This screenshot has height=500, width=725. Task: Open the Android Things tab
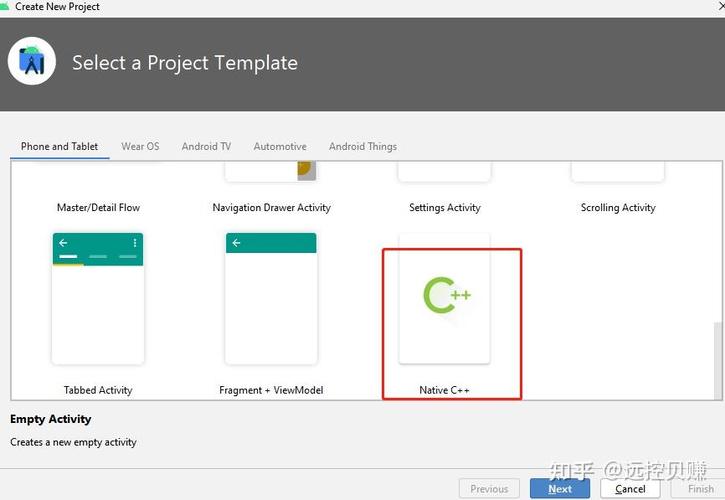click(x=363, y=147)
